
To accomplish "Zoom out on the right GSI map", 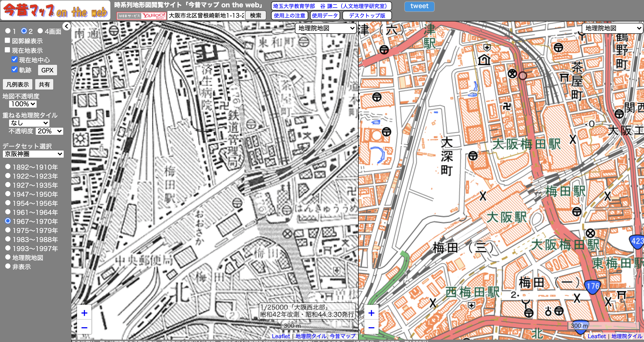I will point(371,327).
